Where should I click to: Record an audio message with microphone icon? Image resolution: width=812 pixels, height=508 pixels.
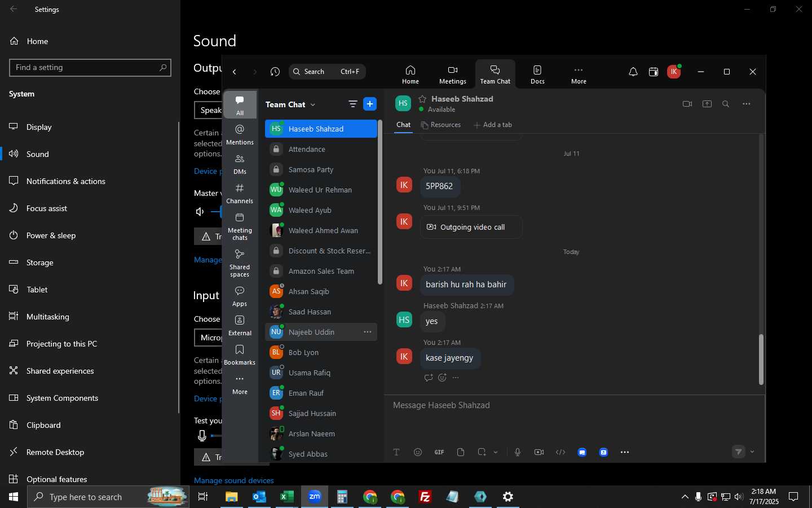pos(518,452)
